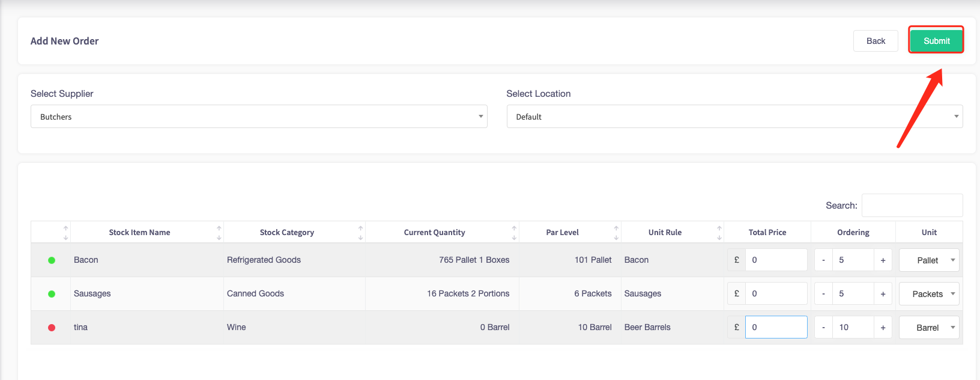
Task: Click the Add New Order heading
Action: click(x=64, y=41)
